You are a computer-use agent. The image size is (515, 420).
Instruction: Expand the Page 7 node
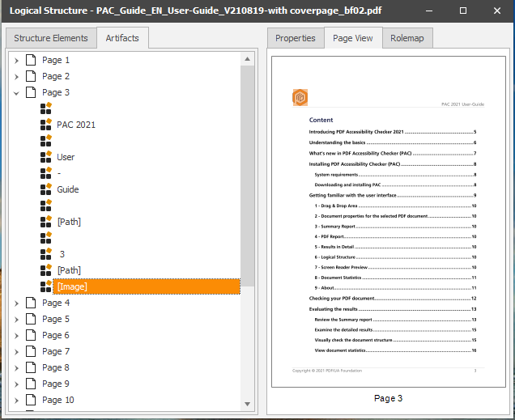16,352
